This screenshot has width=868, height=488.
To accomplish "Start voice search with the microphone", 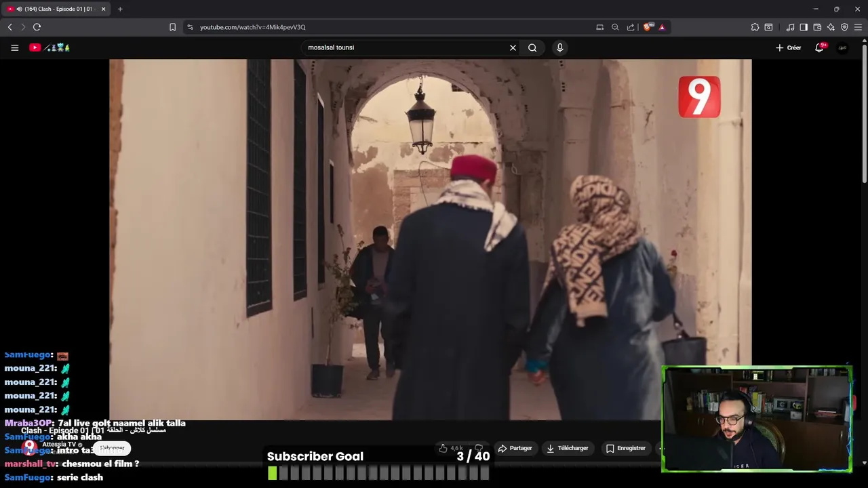I will click(x=559, y=47).
